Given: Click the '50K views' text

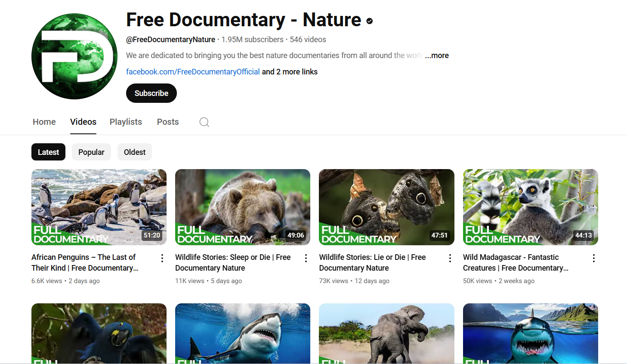Looking at the screenshot, I should point(477,281).
